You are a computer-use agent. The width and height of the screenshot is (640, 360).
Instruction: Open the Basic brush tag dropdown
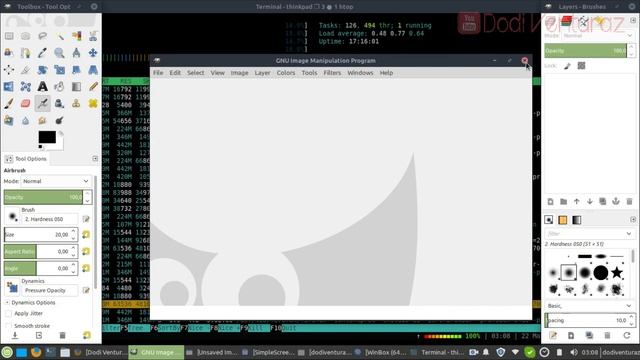coord(589,306)
